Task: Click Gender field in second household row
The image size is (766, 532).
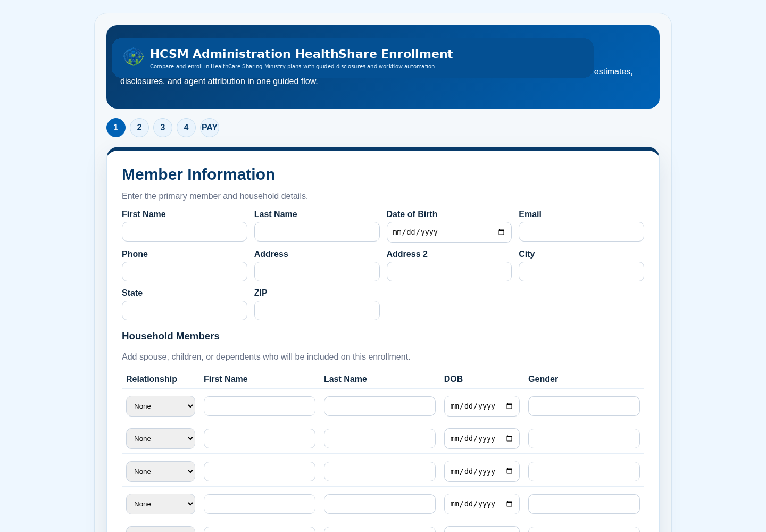Action: point(584,439)
